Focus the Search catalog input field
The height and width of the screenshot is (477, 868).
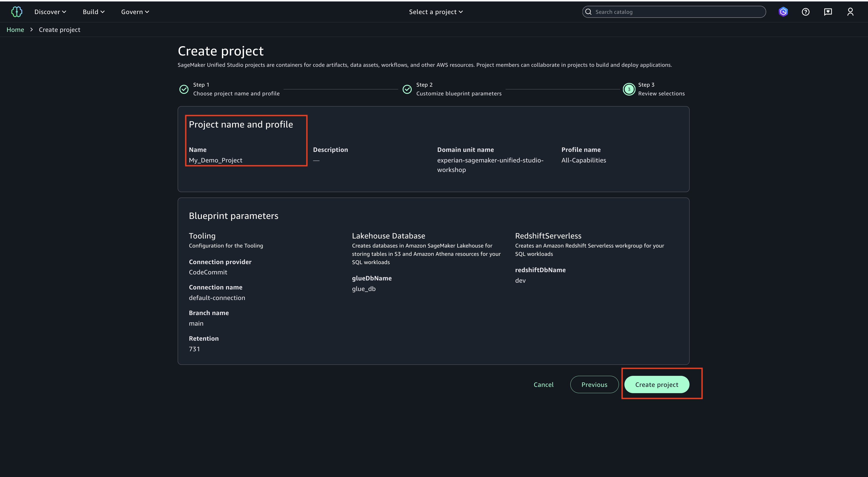pyautogui.click(x=677, y=12)
